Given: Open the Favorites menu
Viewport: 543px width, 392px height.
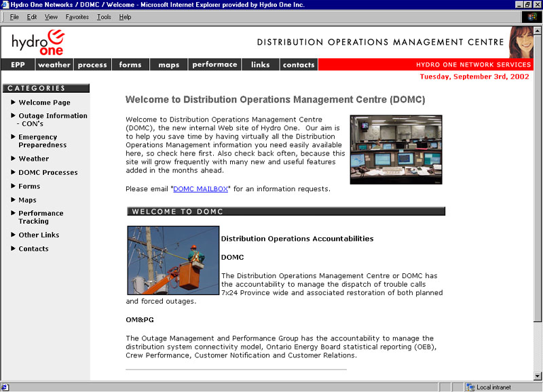Looking at the screenshot, I should point(77,17).
